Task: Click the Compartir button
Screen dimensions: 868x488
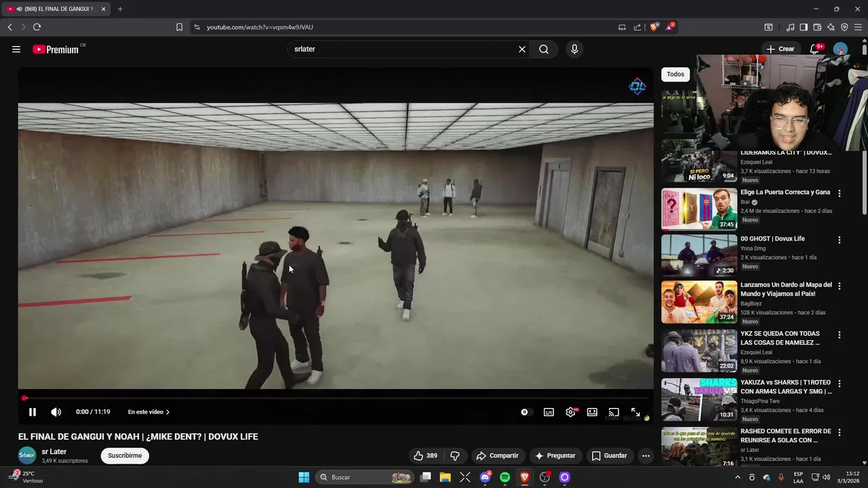Action: point(497,455)
